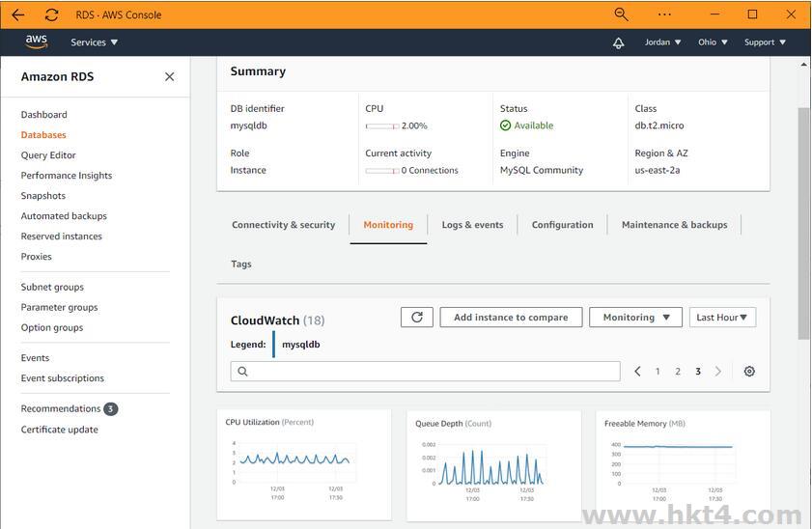Open the Tags tab

point(241,264)
